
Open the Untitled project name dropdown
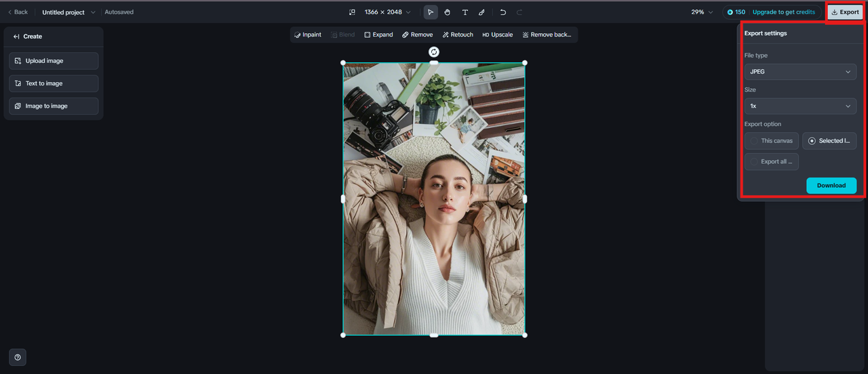[x=69, y=12]
